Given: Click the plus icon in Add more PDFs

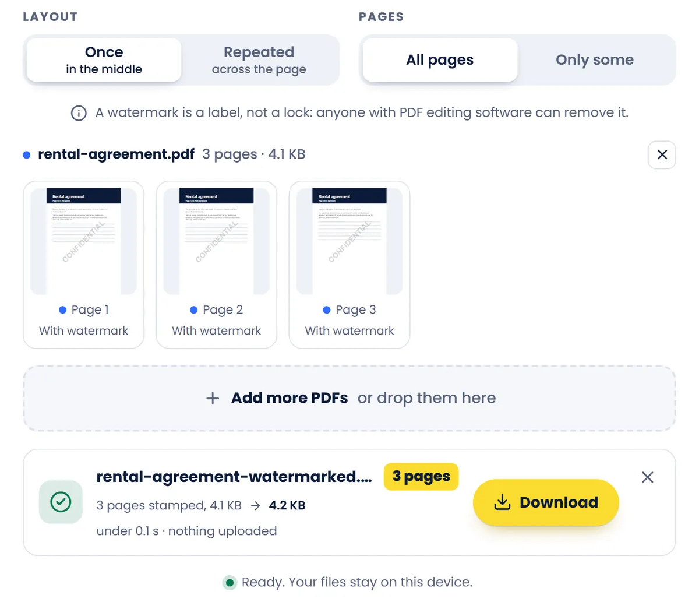Looking at the screenshot, I should pyautogui.click(x=213, y=398).
